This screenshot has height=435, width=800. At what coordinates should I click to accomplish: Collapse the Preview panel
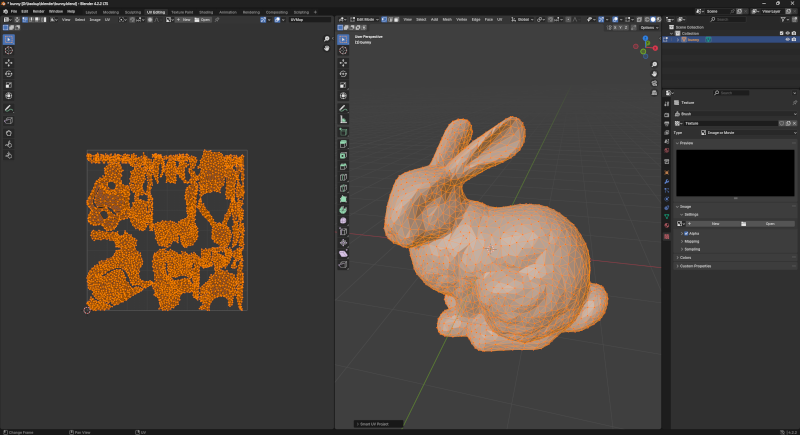click(684, 143)
